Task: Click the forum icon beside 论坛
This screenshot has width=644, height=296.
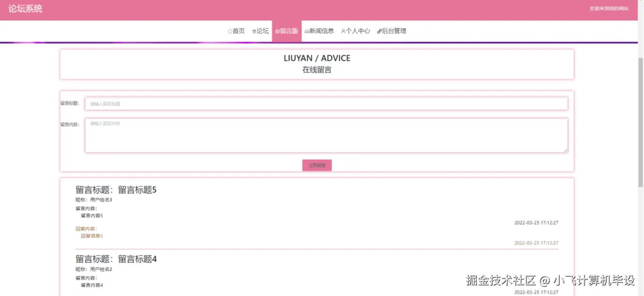Action: (x=254, y=31)
